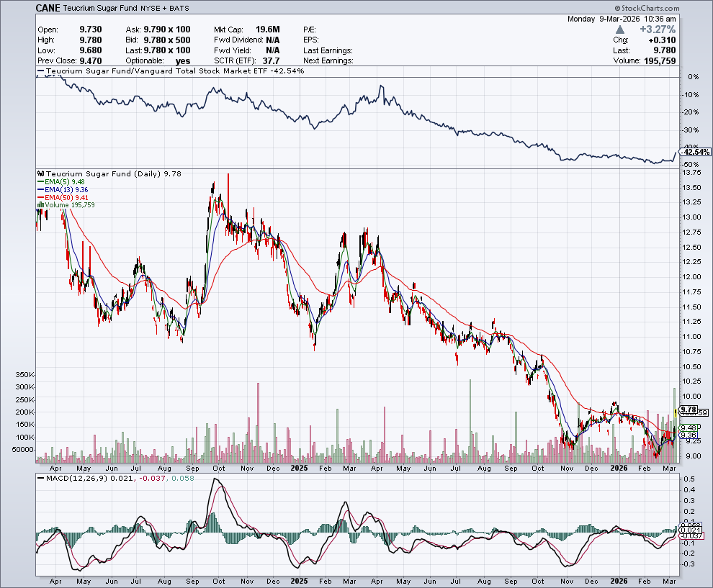Screen dimensions: 713x588
Task: Click the 0.021 tag on MACD axis
Action: point(691,530)
